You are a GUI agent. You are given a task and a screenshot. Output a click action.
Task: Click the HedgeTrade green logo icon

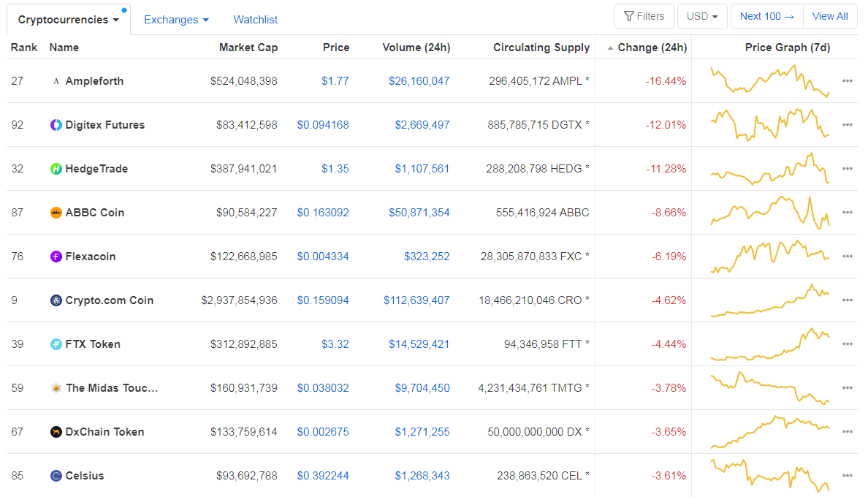tap(56, 169)
